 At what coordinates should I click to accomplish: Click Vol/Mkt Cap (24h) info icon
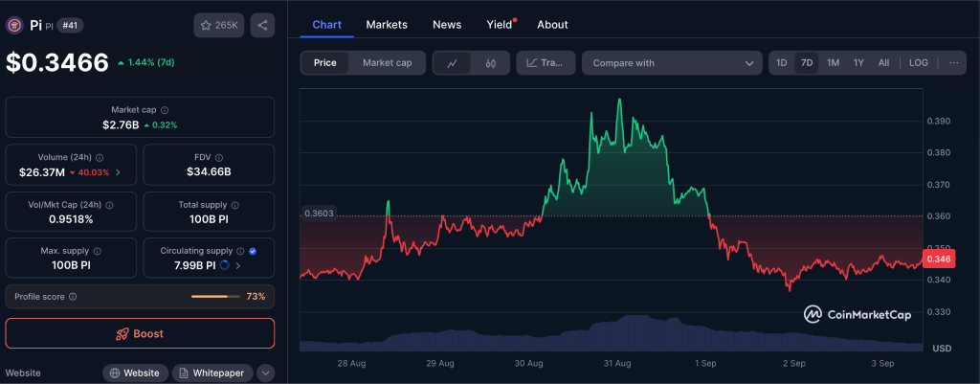coord(111,205)
